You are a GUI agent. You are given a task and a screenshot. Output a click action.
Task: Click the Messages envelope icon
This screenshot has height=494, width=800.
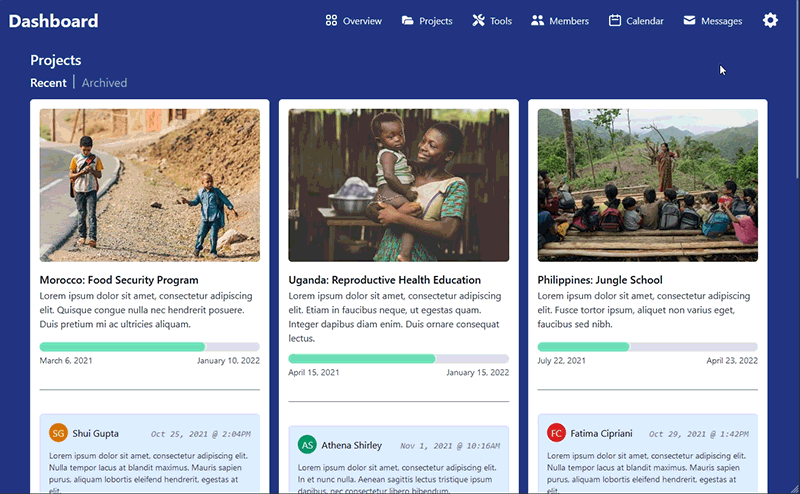pyautogui.click(x=690, y=21)
